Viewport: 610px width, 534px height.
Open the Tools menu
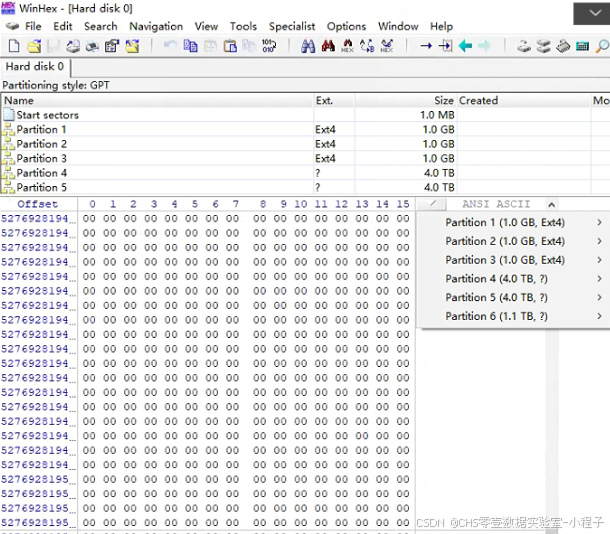pyautogui.click(x=243, y=26)
